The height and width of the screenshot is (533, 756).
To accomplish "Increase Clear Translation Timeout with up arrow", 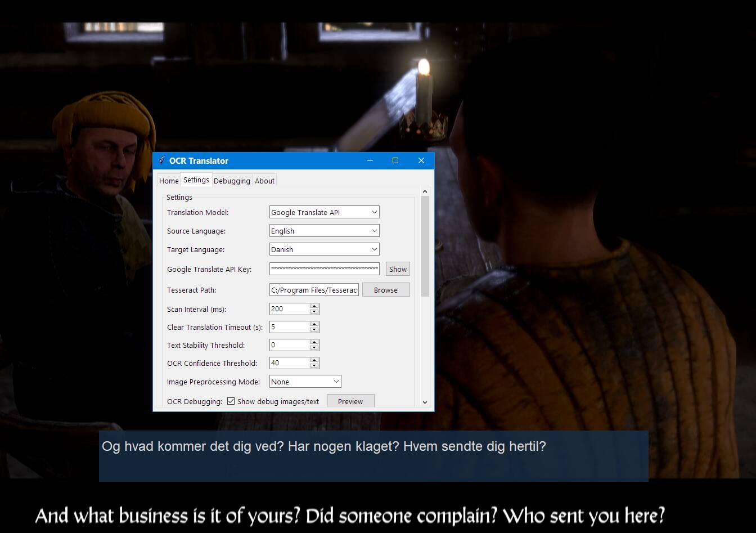I will tap(314, 324).
